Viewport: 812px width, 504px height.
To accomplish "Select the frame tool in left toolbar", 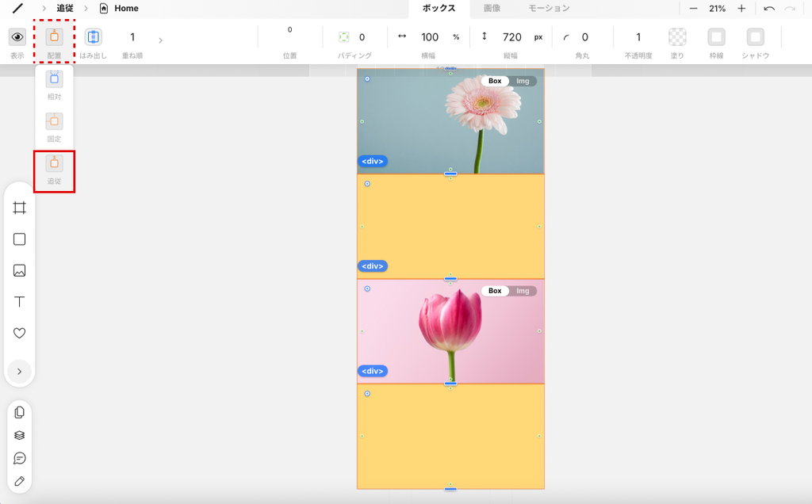I will [x=19, y=208].
